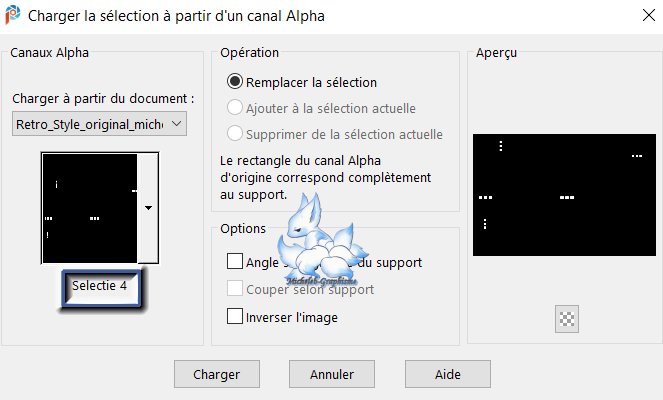Choose Ajouter à la sélection actuelle option
The width and height of the screenshot is (663, 400).
pyautogui.click(x=235, y=108)
